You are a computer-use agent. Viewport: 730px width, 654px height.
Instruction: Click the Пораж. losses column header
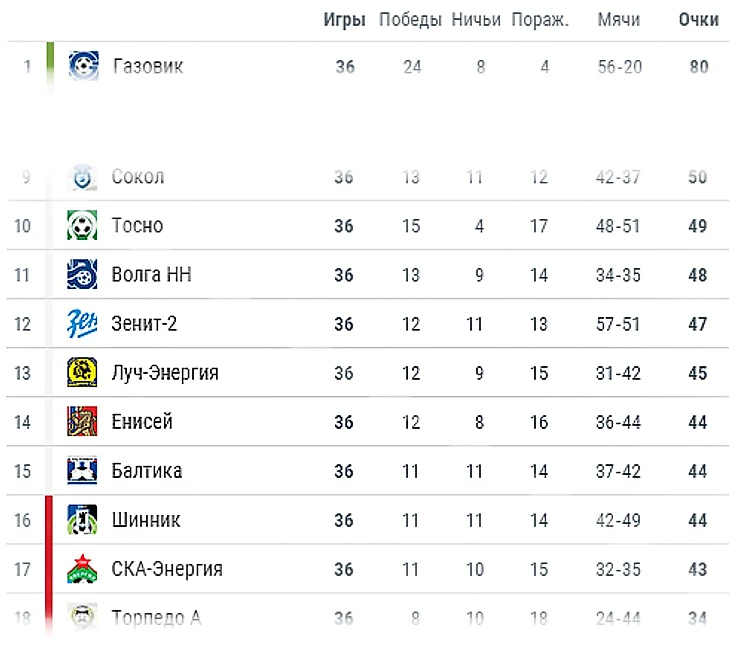click(540, 20)
